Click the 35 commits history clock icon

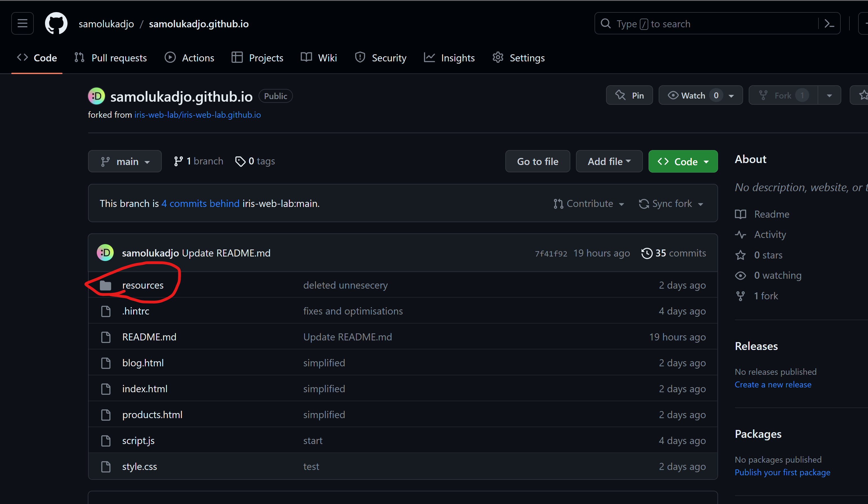(647, 253)
